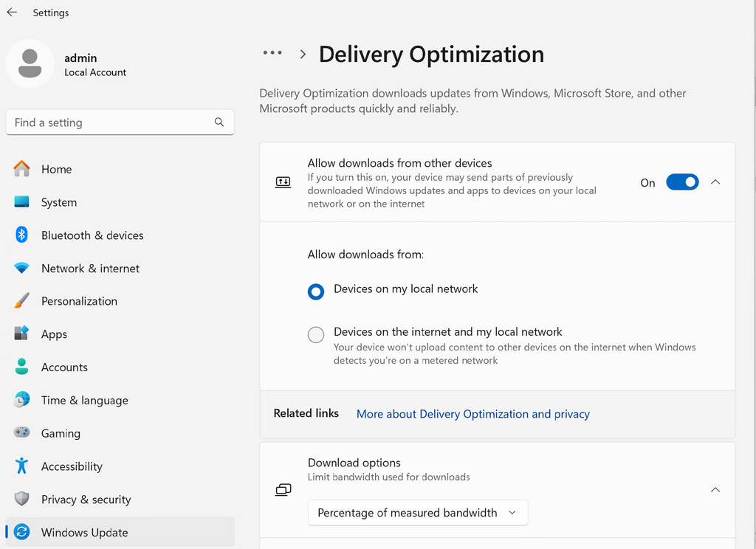This screenshot has height=549, width=756.
Task: Click the search magnifier icon
Action: 219,122
